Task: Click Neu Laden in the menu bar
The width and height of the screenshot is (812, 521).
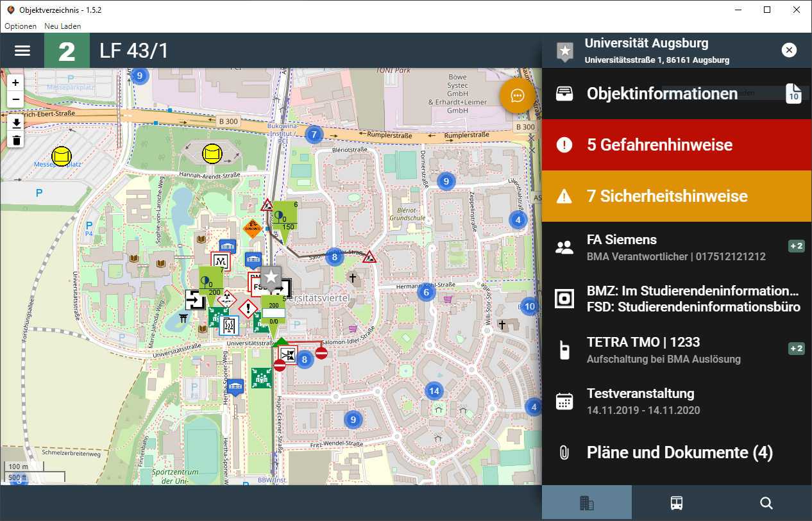Action: coord(62,26)
